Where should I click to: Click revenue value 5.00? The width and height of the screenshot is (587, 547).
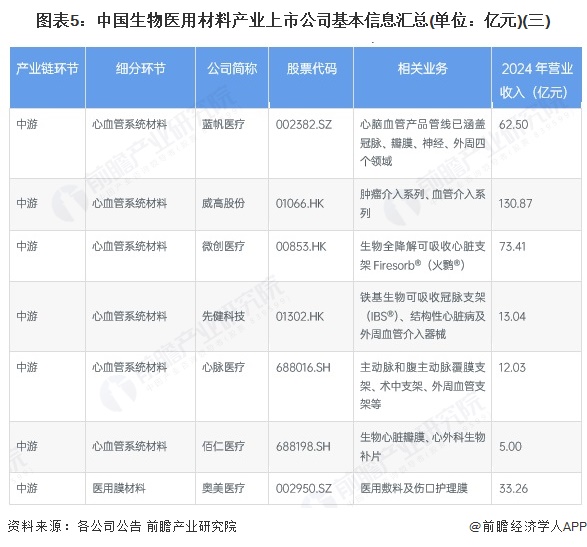coord(510,446)
